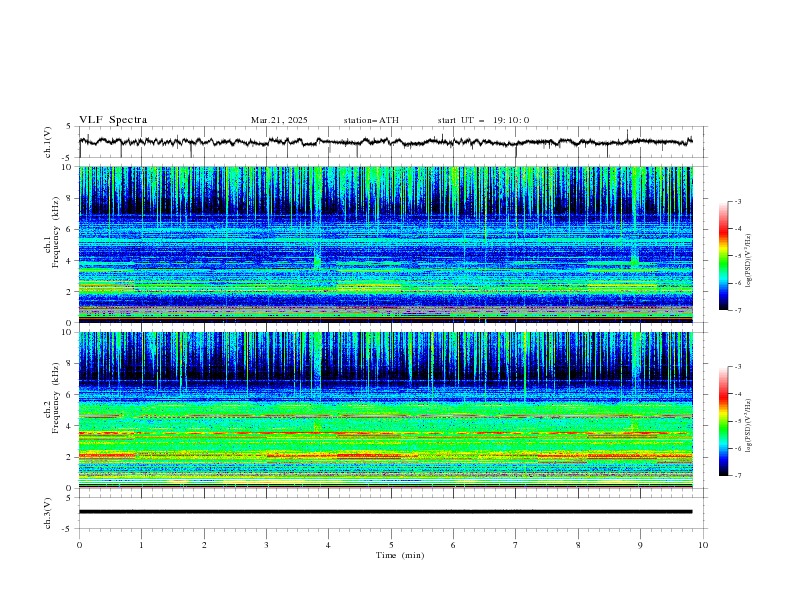Click the "-3" label on ch.1 color bar
The width and height of the screenshot is (792, 612).
738,201
